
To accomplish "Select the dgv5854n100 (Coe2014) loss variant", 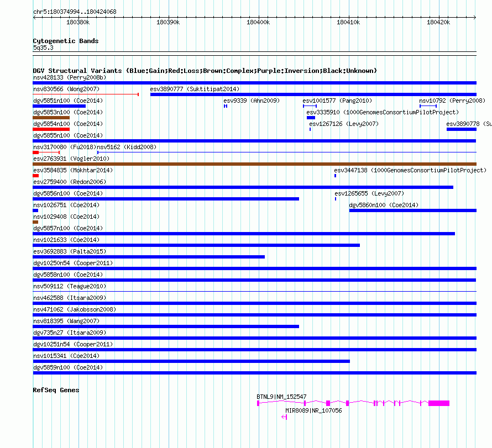I will (x=51, y=129).
